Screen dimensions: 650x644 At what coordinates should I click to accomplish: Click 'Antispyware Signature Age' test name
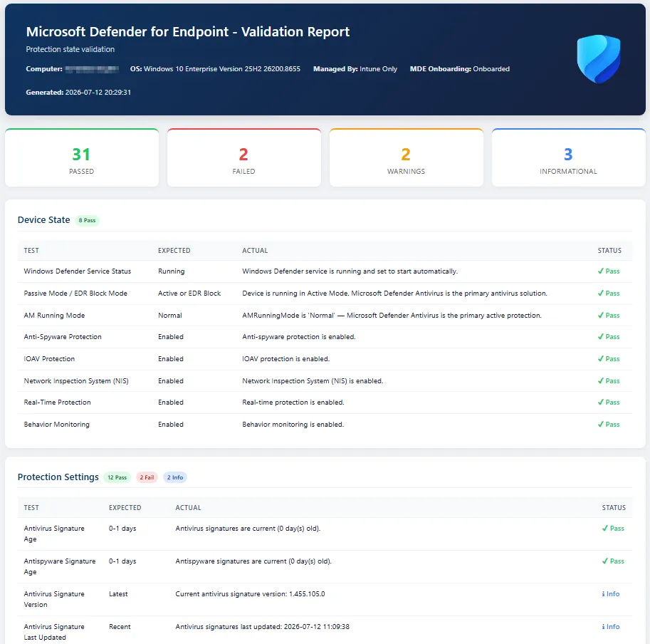click(x=59, y=566)
